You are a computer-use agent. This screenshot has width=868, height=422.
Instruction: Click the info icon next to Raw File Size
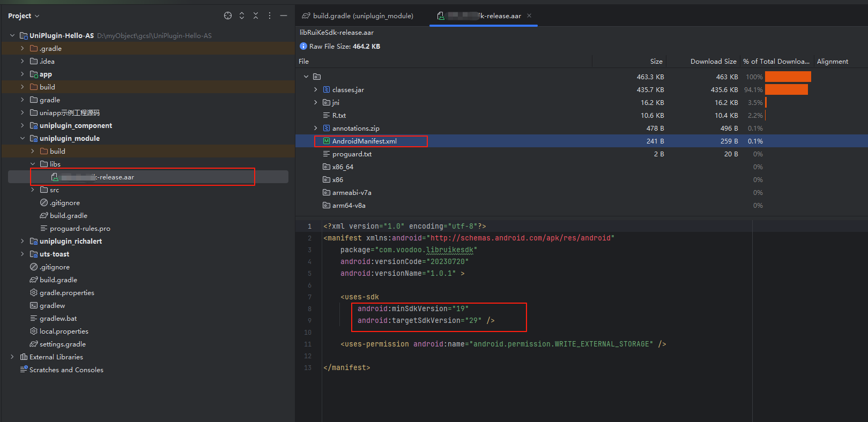(303, 46)
